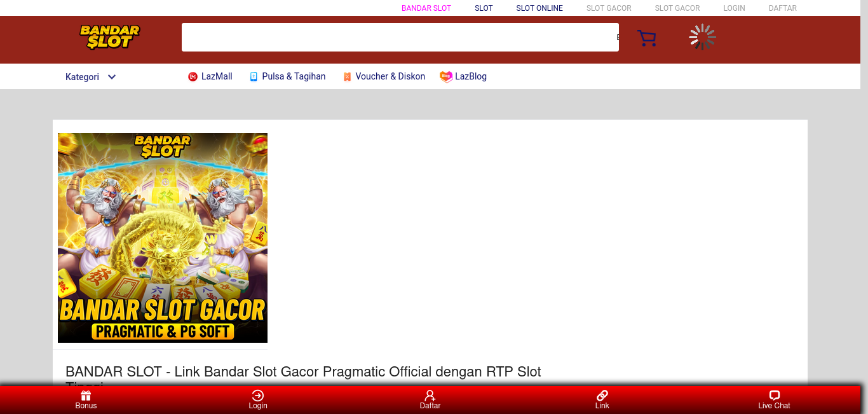Open the Bandar Slot Gacor product image
The height and width of the screenshot is (414, 868).
tap(163, 238)
